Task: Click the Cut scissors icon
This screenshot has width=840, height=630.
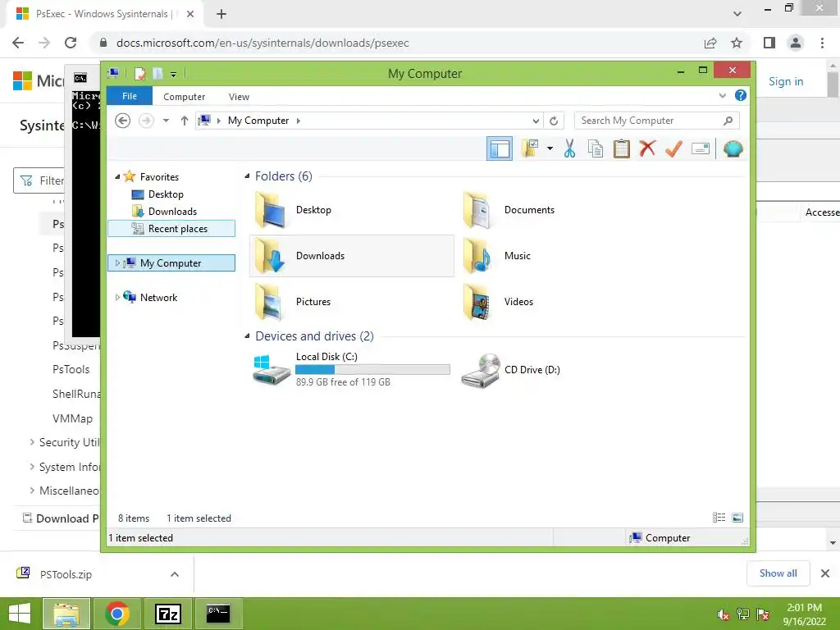Action: point(569,148)
